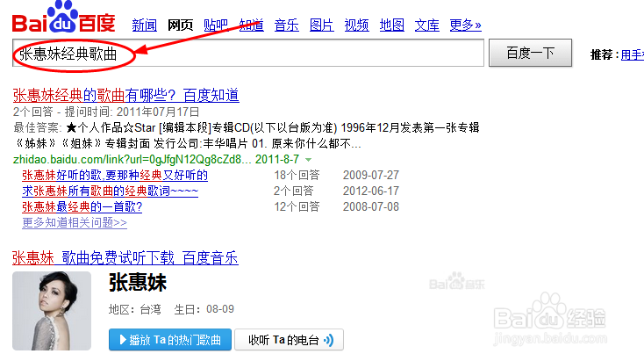Click the 生日: 08-09 text

click(x=204, y=309)
